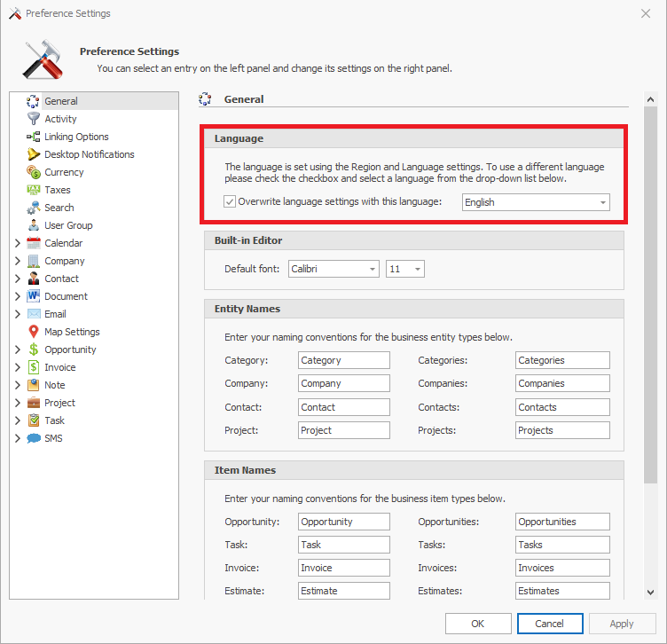Image resolution: width=667 pixels, height=644 pixels.
Task: Select the Search binoculars icon
Action: point(34,208)
